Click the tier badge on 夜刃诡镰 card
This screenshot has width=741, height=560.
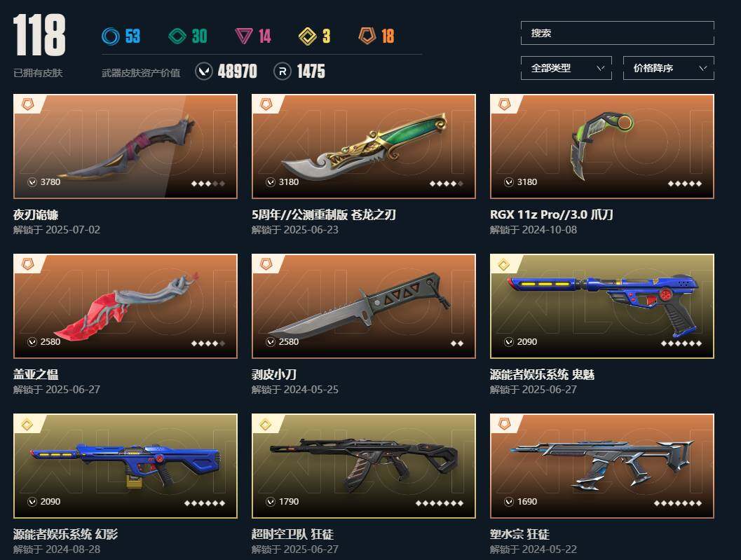27,104
